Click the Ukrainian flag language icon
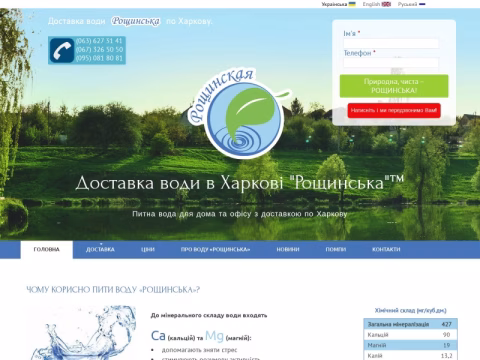 (x=352, y=4)
